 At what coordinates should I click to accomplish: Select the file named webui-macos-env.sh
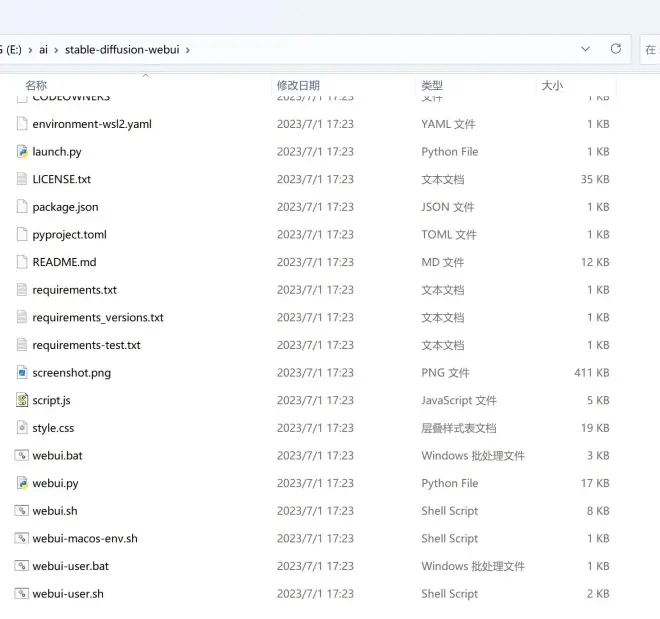(85, 538)
